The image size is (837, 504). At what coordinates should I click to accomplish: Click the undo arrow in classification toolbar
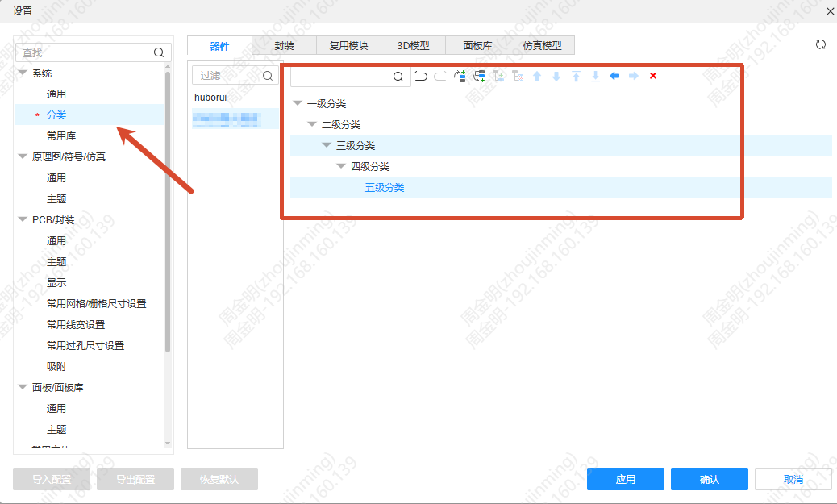tap(421, 77)
